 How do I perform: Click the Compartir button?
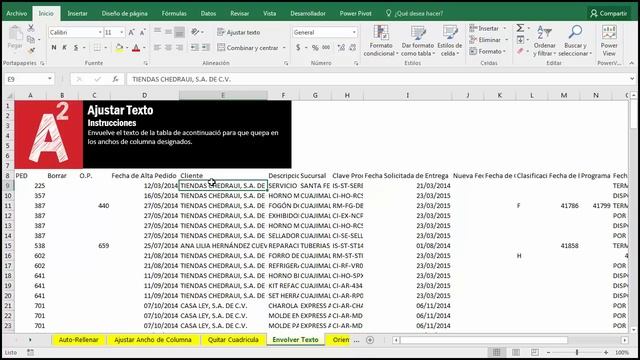point(608,13)
